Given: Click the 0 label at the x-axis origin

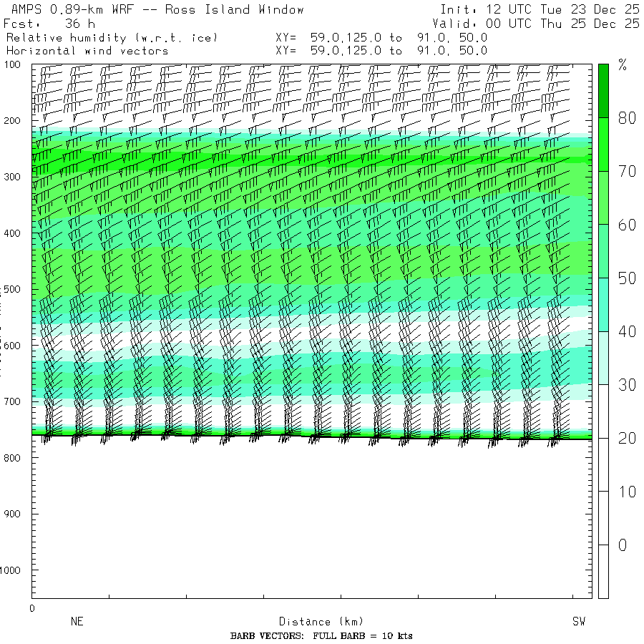Looking at the screenshot, I should [x=31, y=609].
